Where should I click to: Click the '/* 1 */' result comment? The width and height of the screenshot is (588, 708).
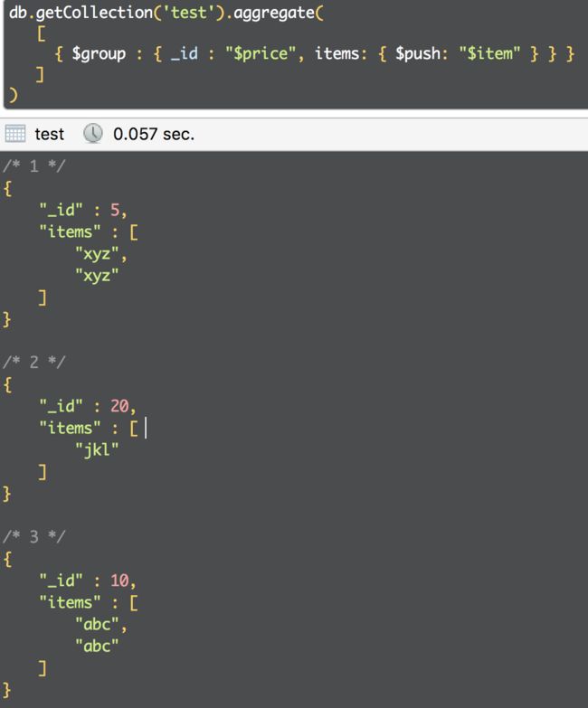[34, 166]
